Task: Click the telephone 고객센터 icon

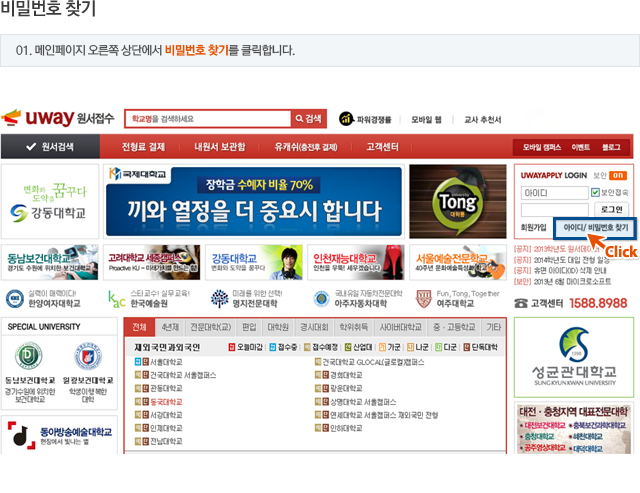Action: click(x=520, y=303)
